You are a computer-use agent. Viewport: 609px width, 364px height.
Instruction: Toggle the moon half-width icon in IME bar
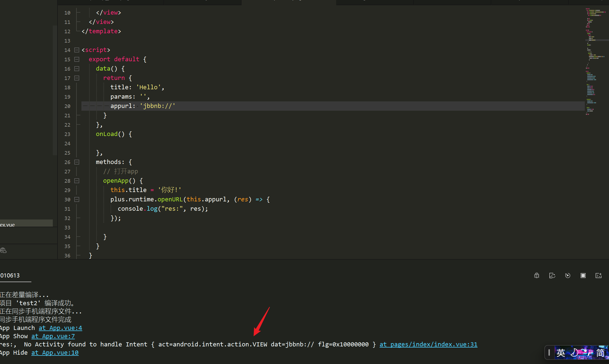[574, 352]
